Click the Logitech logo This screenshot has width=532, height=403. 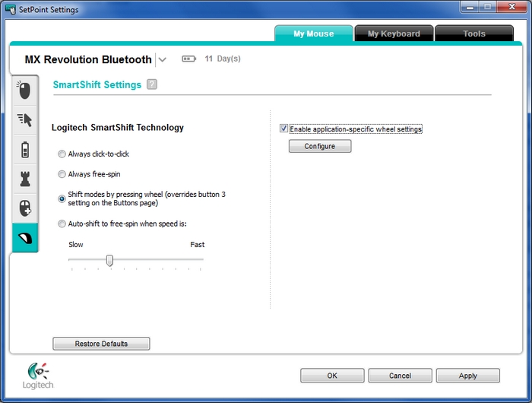point(39,376)
